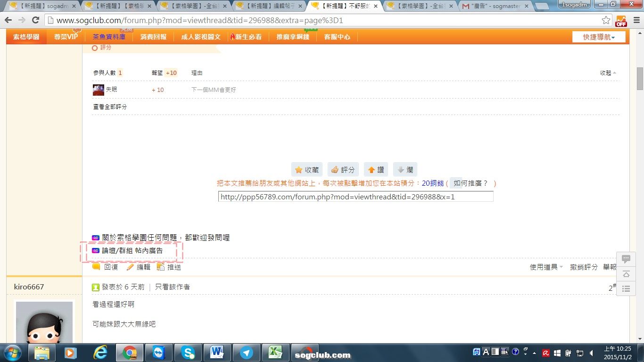Jump to page top via side arrow
644x362 pixels.
(626, 274)
